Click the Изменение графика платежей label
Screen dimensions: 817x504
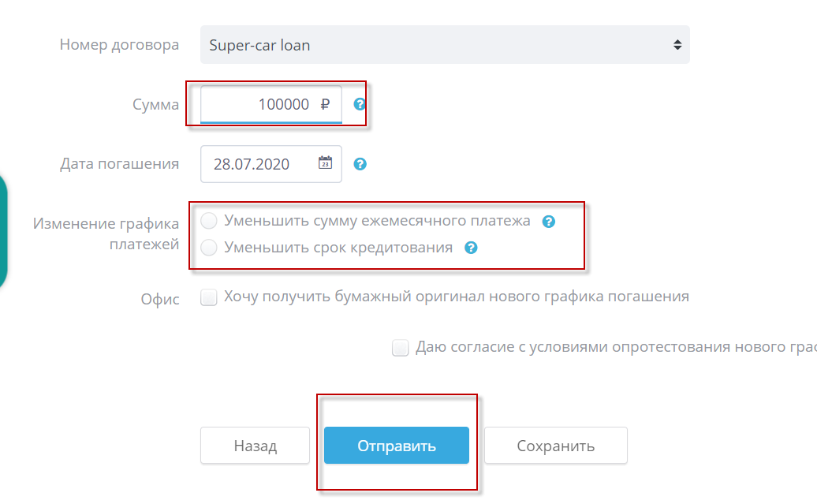click(x=106, y=233)
